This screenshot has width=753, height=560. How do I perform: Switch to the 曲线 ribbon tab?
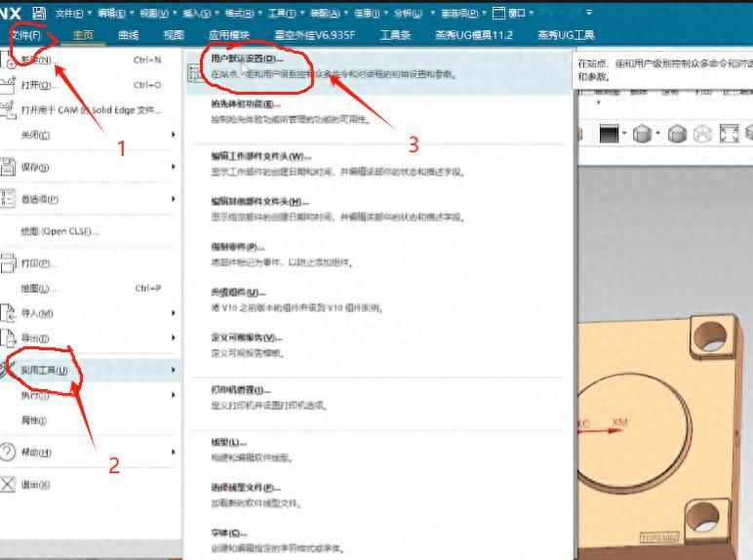pos(128,35)
